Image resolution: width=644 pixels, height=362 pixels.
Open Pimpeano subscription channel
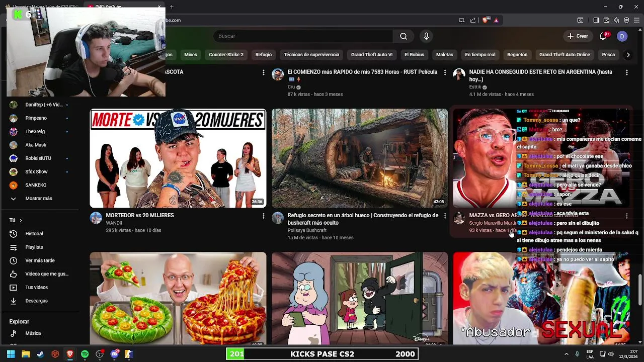(x=40, y=118)
